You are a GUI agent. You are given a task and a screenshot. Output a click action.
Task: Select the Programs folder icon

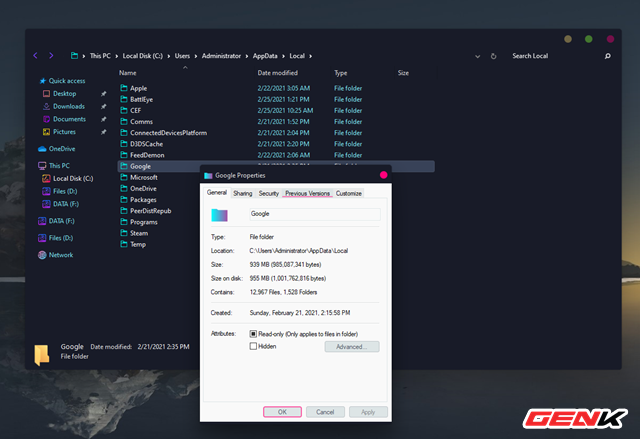tap(124, 222)
